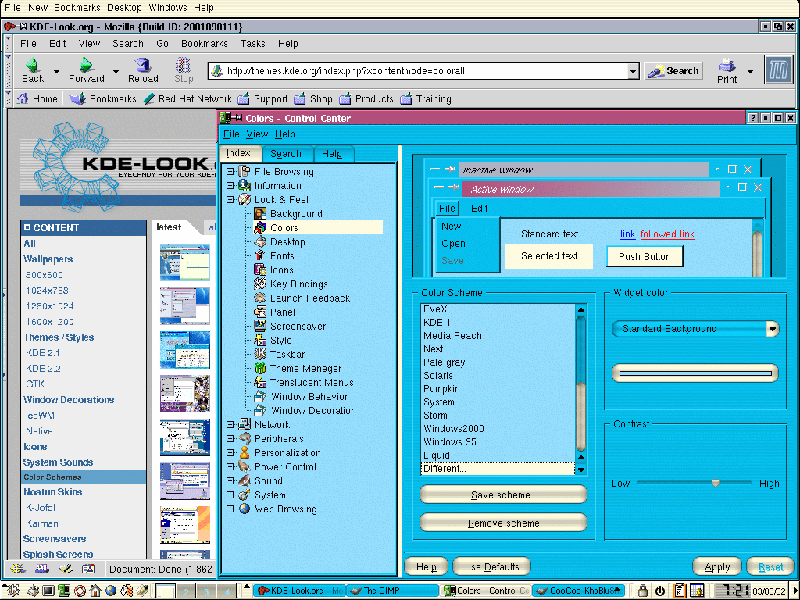
Task: Expand Peripherals tree node
Action: pos(231,438)
